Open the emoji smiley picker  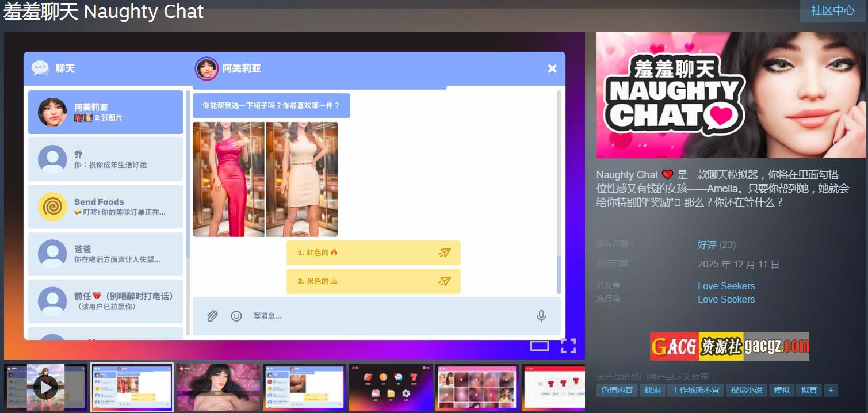pyautogui.click(x=236, y=316)
